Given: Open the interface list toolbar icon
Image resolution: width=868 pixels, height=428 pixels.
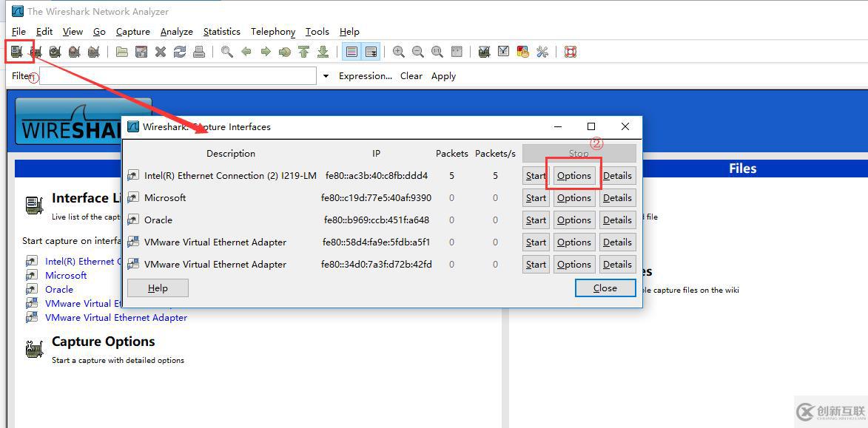Looking at the screenshot, I should [x=16, y=52].
